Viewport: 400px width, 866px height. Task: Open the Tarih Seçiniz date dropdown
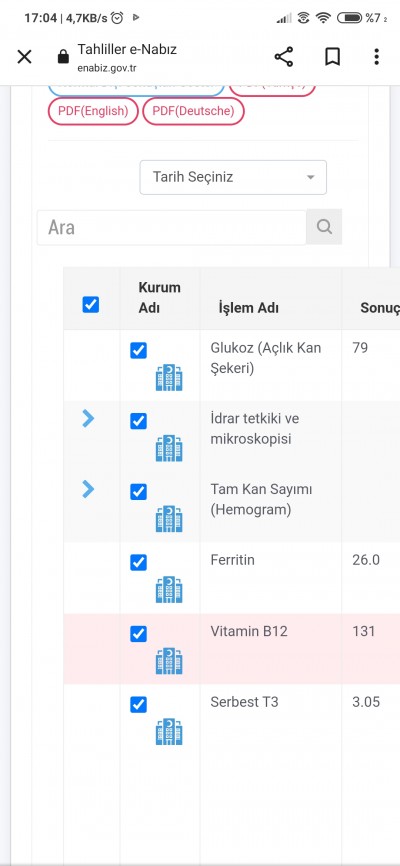pyautogui.click(x=233, y=177)
